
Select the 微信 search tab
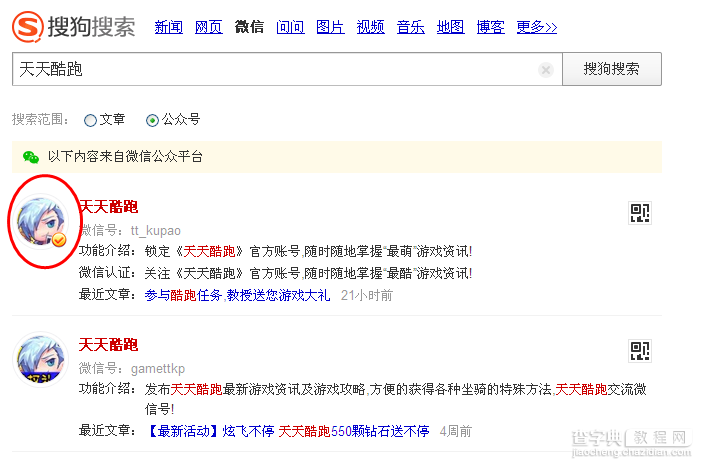click(249, 27)
